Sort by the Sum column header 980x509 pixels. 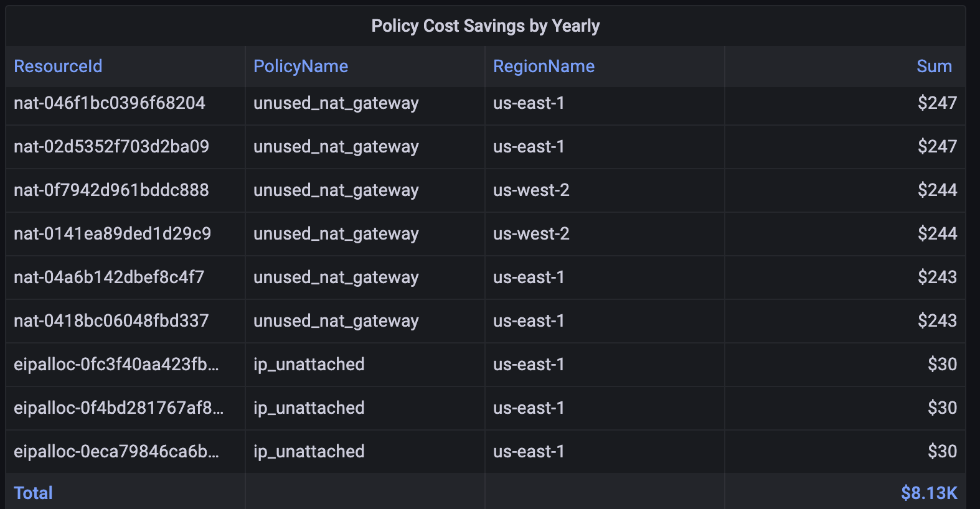tap(934, 67)
